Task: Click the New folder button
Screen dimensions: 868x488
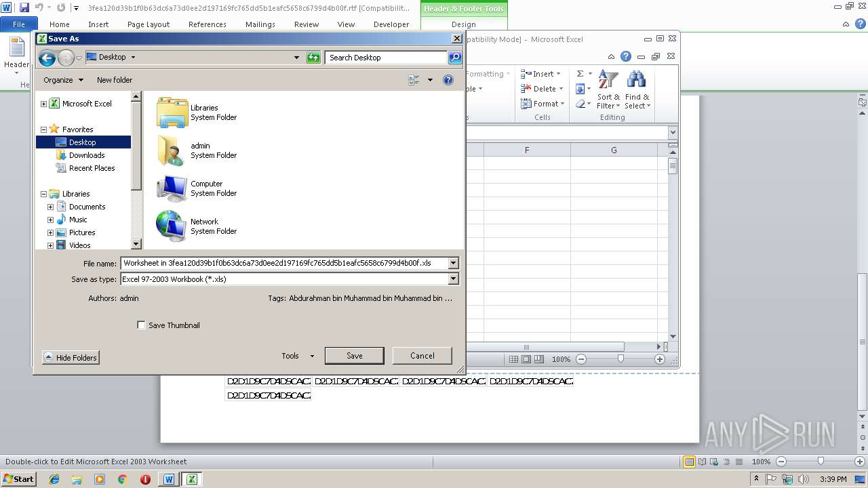Action: point(115,80)
